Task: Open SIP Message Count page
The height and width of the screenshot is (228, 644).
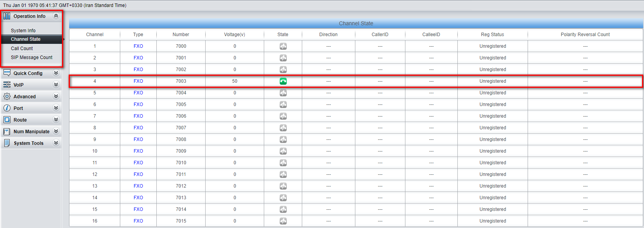Action: (x=31, y=57)
